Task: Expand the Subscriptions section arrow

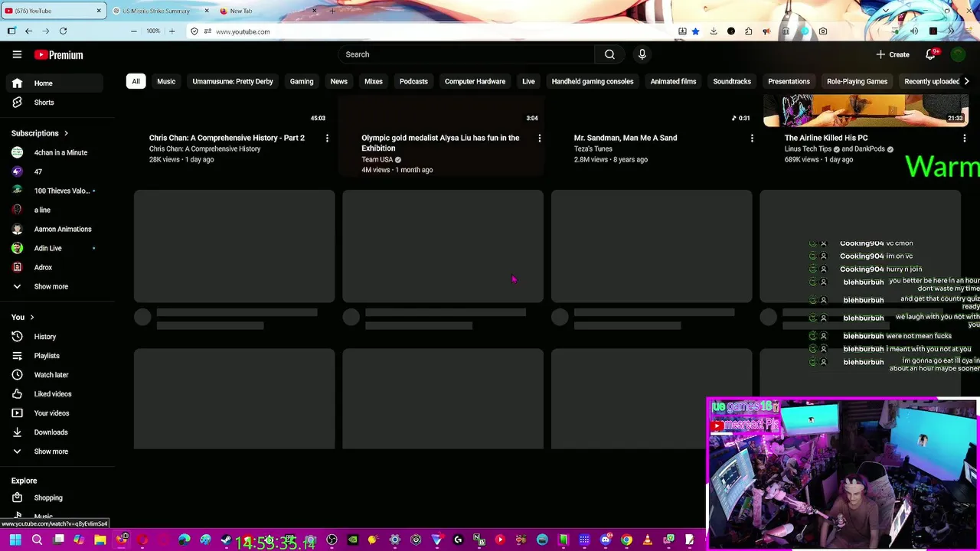Action: pos(66,133)
